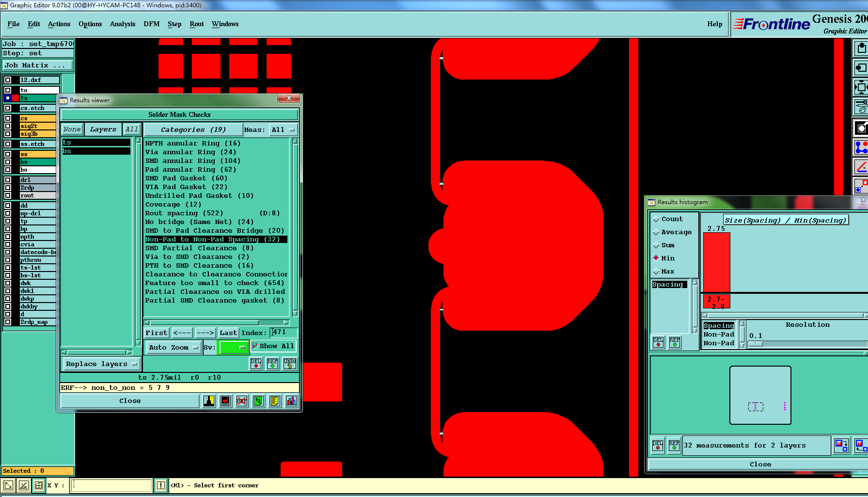
Task: Click the diagonal snap icon in bottom-left bar
Action: tap(24, 485)
